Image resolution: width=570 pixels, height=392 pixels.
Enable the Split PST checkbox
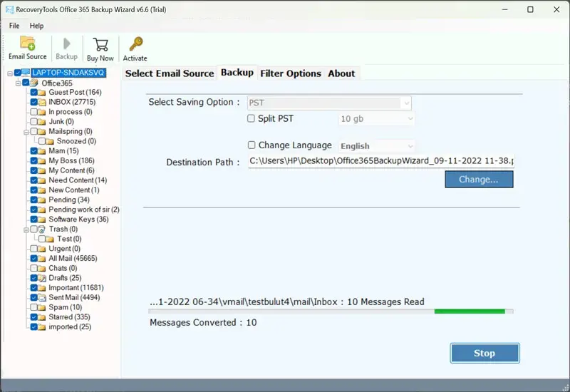coord(251,118)
